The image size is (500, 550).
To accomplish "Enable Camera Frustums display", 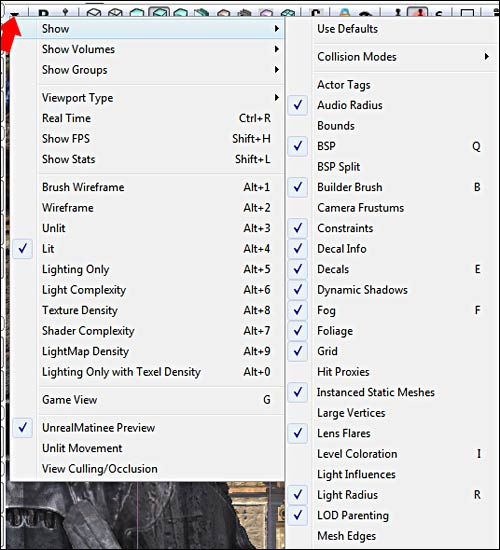I will (393, 208).
